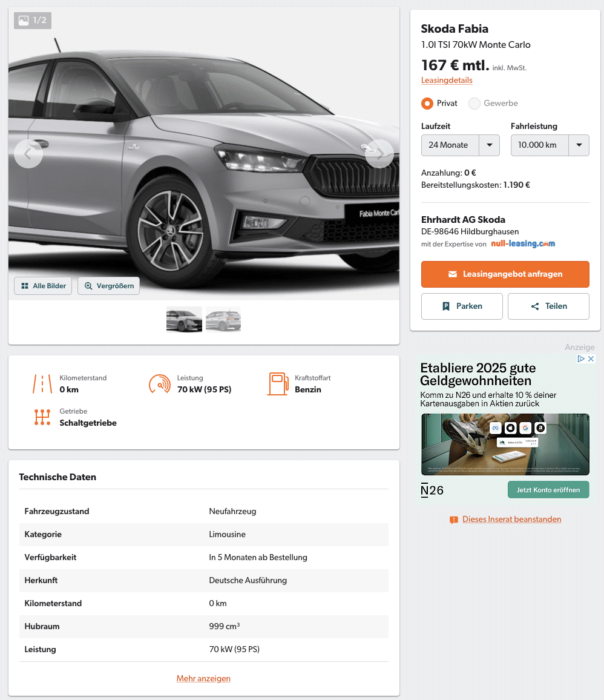Click the Vergrößern zoom button
Image resolution: width=604 pixels, height=700 pixels.
click(x=109, y=286)
